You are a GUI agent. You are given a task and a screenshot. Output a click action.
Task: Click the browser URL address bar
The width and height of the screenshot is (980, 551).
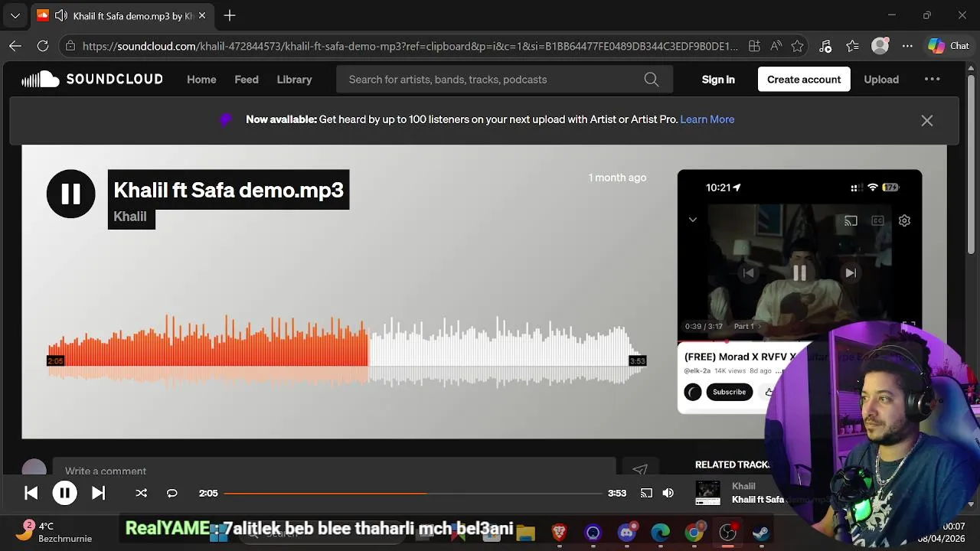(410, 46)
